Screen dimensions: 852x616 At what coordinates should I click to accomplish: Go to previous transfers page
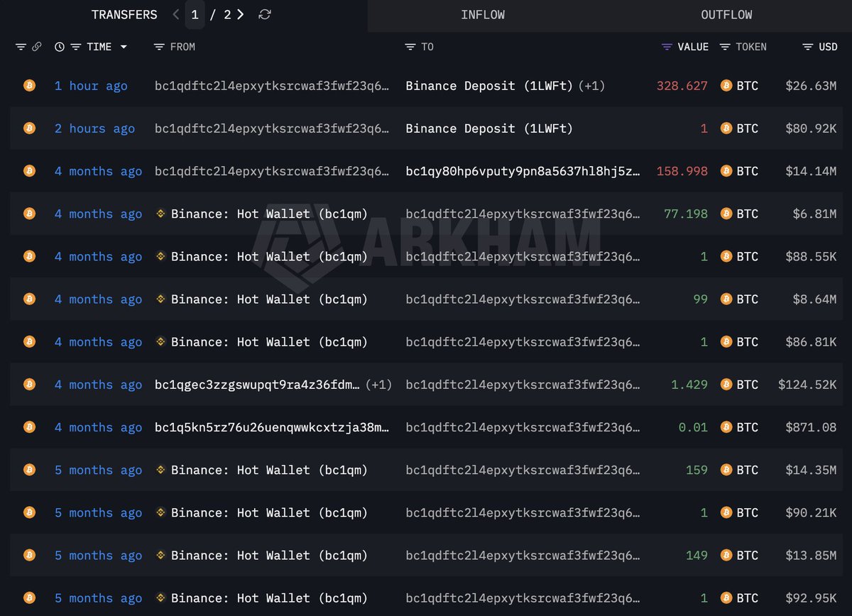[x=176, y=14]
